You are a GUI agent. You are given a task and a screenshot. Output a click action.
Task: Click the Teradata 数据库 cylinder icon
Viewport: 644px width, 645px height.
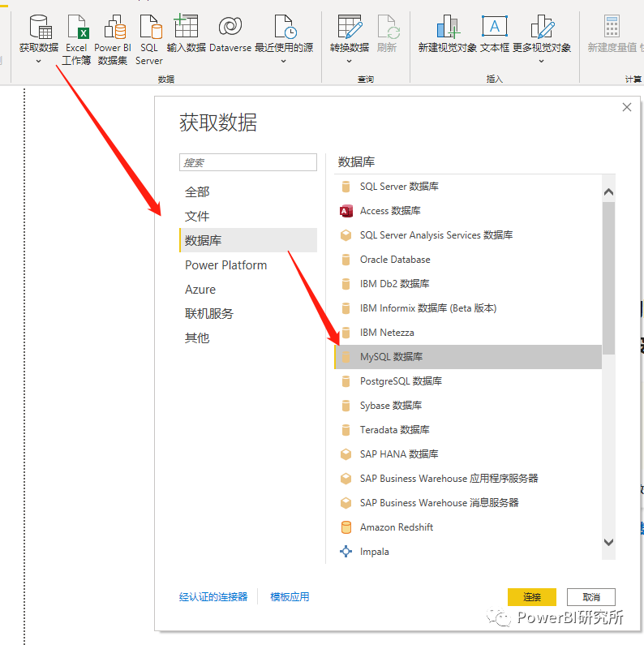(x=346, y=430)
